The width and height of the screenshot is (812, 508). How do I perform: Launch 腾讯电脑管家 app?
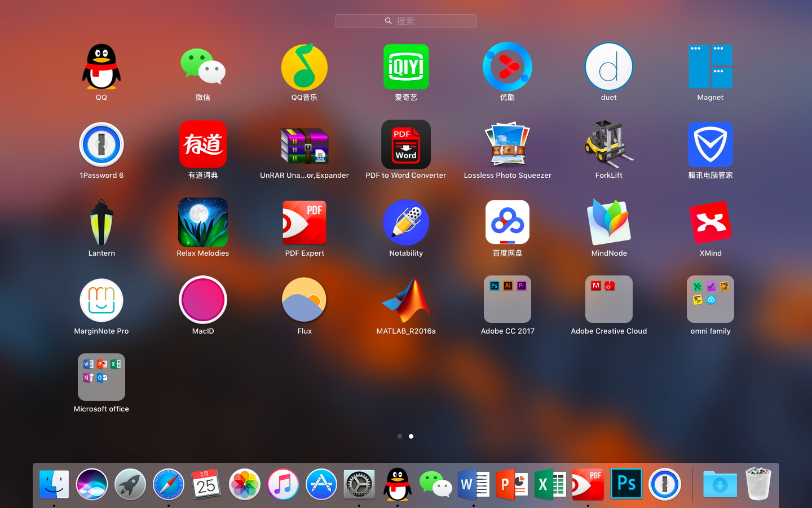point(710,145)
